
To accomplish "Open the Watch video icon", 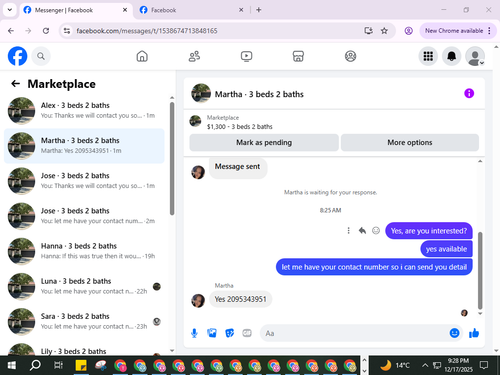I will [x=246, y=56].
